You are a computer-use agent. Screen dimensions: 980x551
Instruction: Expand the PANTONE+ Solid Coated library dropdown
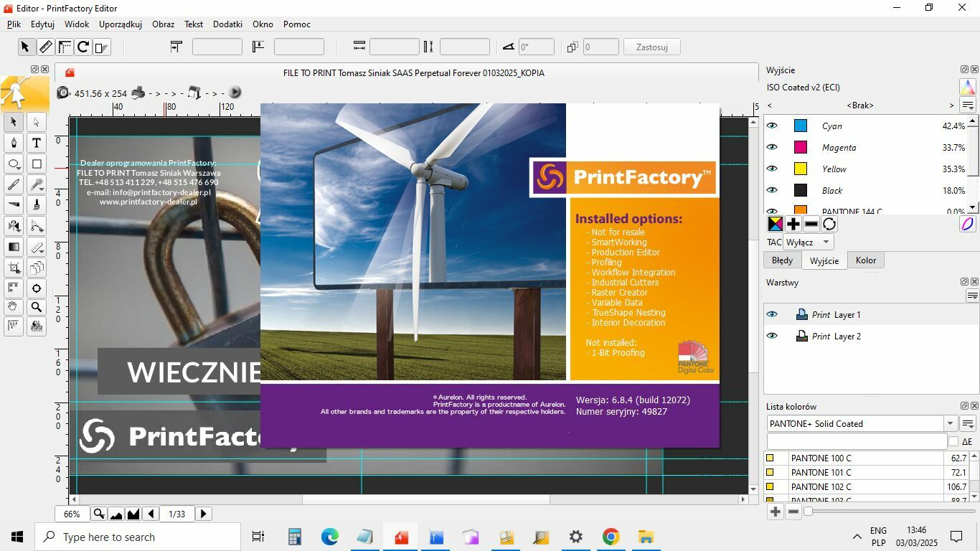click(950, 424)
